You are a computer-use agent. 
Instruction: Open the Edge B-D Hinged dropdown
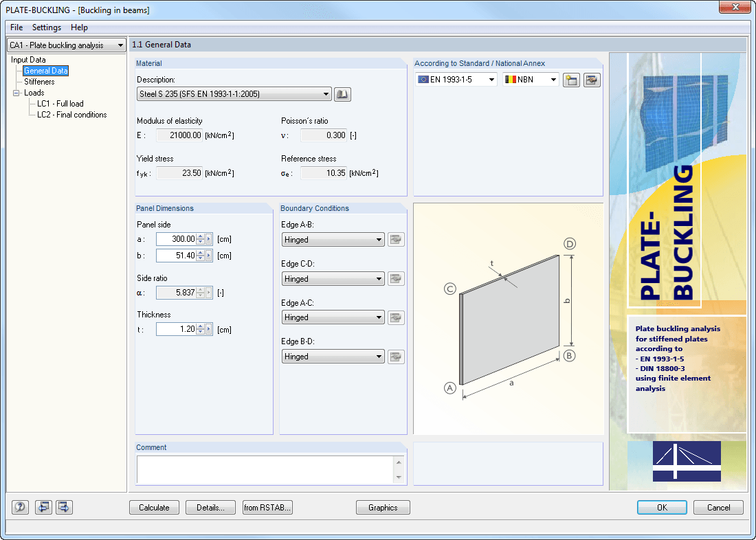point(333,357)
